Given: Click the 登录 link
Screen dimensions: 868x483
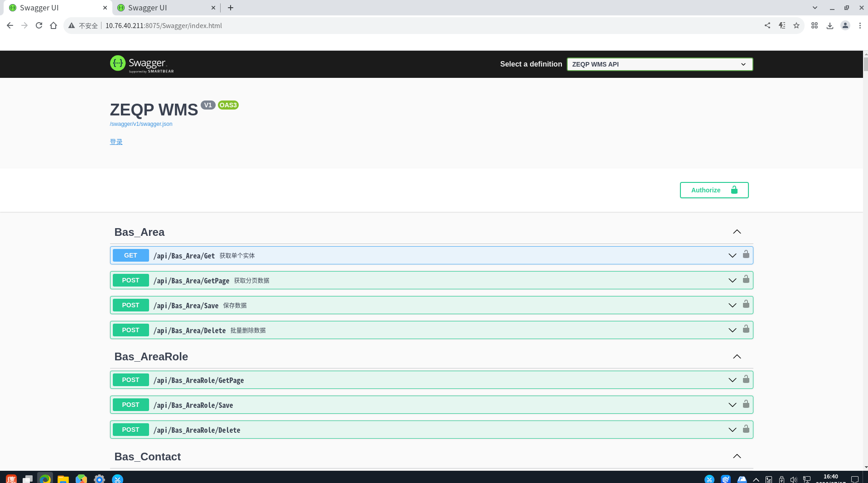Looking at the screenshot, I should pos(116,142).
